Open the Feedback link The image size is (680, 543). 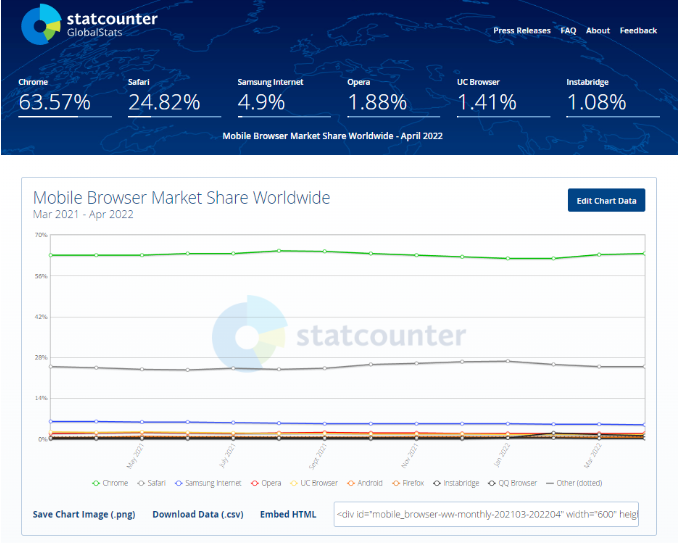coord(638,31)
